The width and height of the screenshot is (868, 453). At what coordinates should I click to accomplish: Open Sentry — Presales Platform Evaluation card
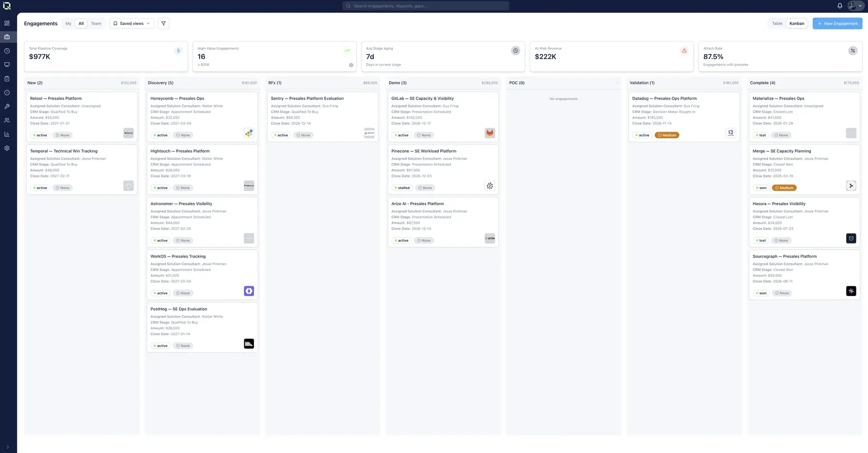point(323,117)
